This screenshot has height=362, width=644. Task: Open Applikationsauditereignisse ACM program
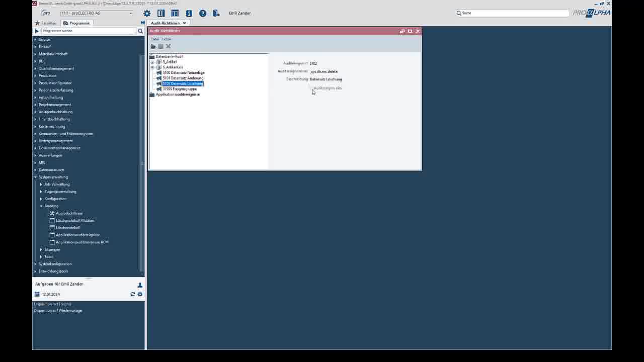coord(82,242)
